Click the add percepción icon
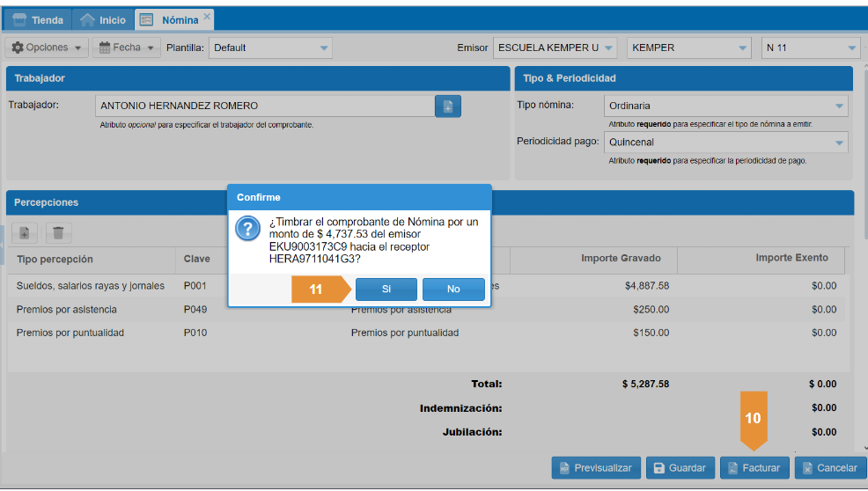Screen dimensions: 868x491 click(25, 233)
